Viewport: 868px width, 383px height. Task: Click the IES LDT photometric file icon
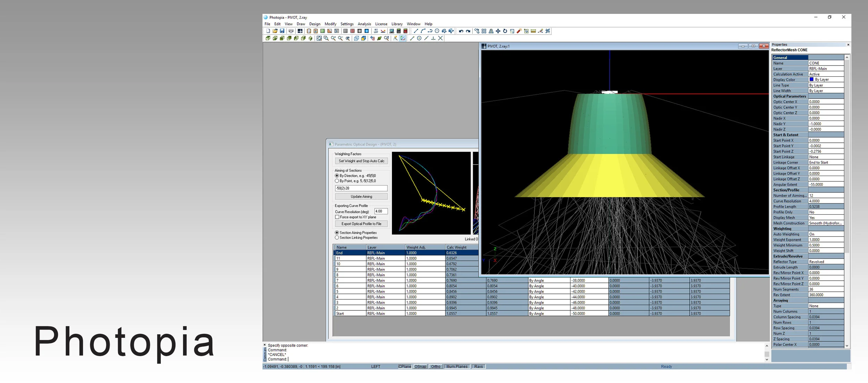point(376,31)
